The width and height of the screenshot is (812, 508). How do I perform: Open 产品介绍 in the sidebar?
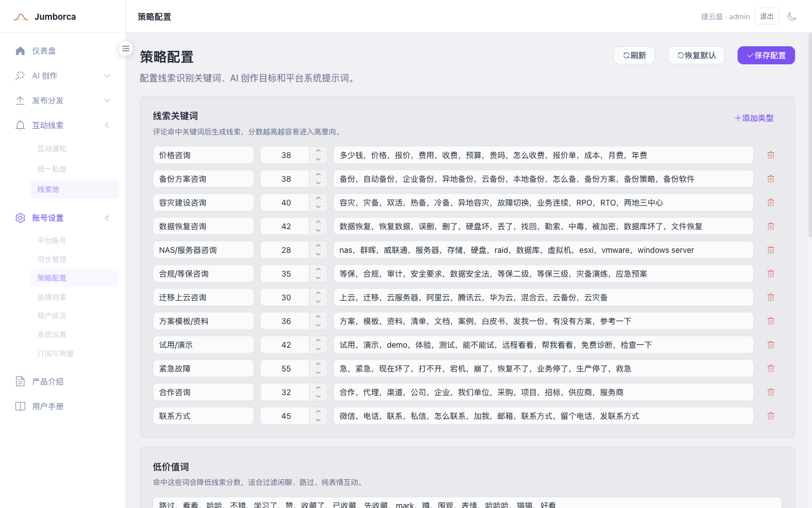click(63, 382)
